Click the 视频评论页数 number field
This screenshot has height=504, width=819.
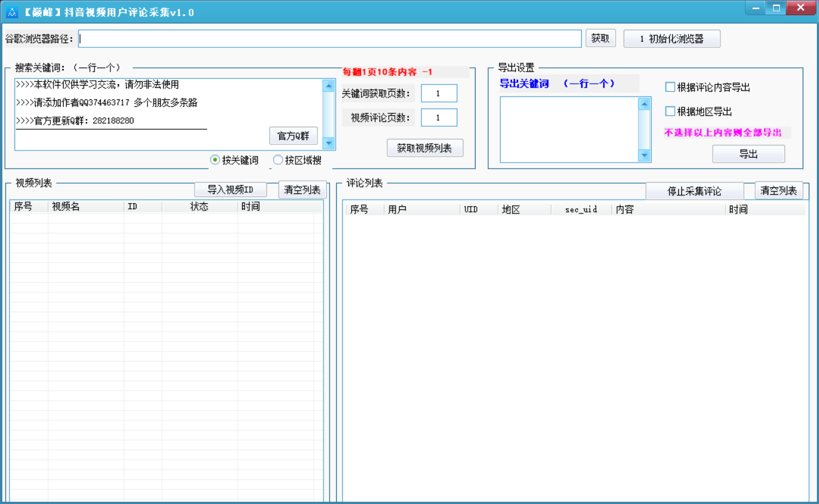pyautogui.click(x=439, y=117)
